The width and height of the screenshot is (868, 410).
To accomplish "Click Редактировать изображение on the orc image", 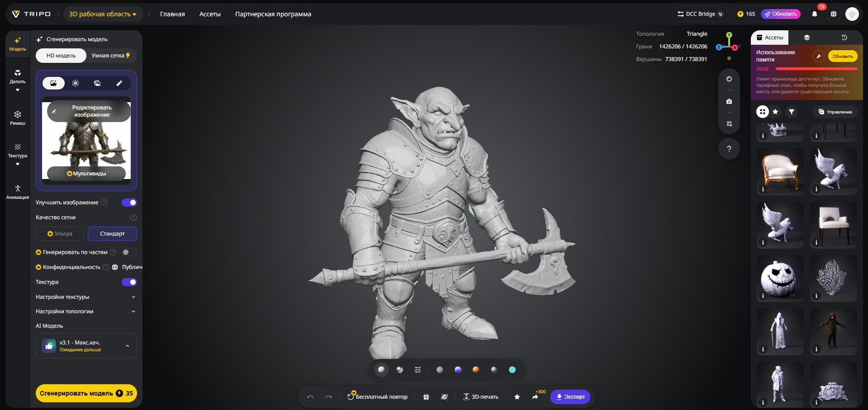I will pyautogui.click(x=89, y=111).
